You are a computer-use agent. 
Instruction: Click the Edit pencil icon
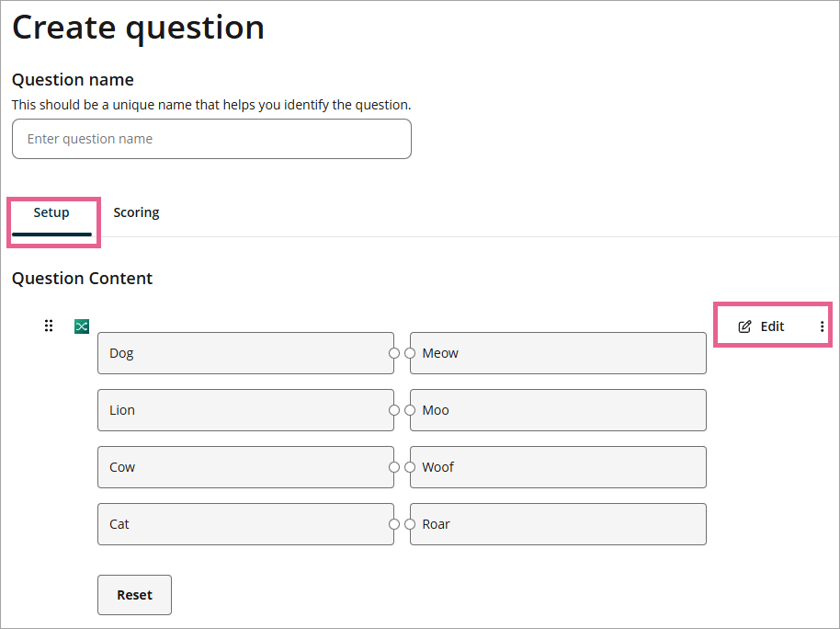coord(745,326)
